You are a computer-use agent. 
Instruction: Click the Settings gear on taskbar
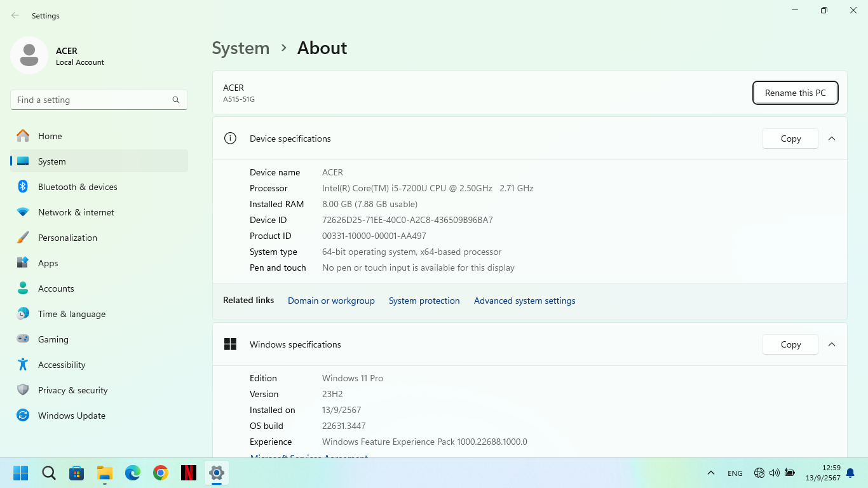coord(217,473)
